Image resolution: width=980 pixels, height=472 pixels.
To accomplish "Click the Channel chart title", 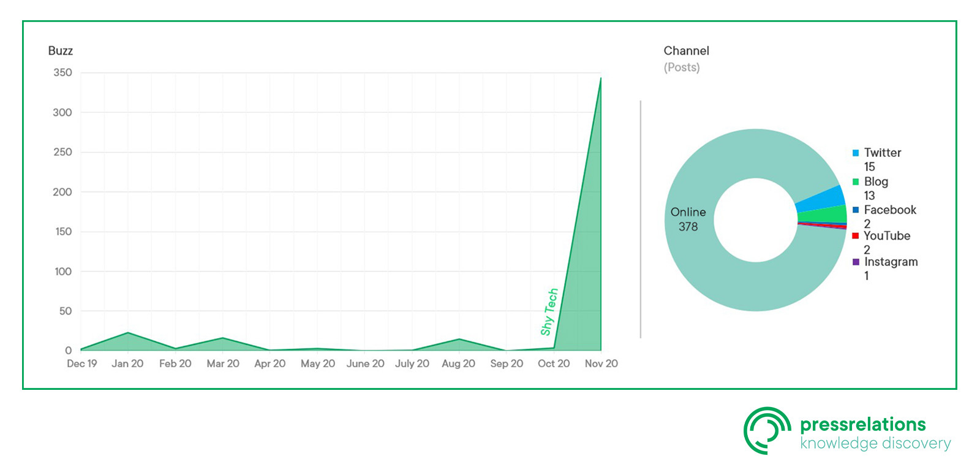I will (x=687, y=51).
